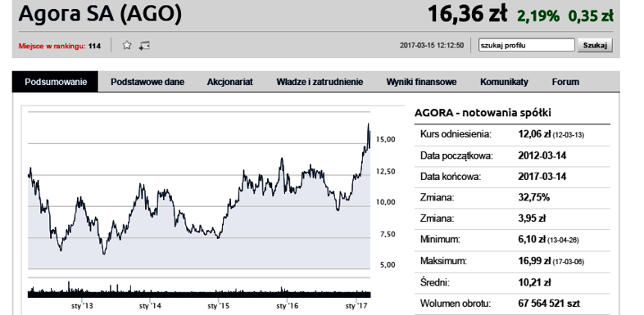
Task: Click the add-to-portfolio wallet icon
Action: click(144, 46)
